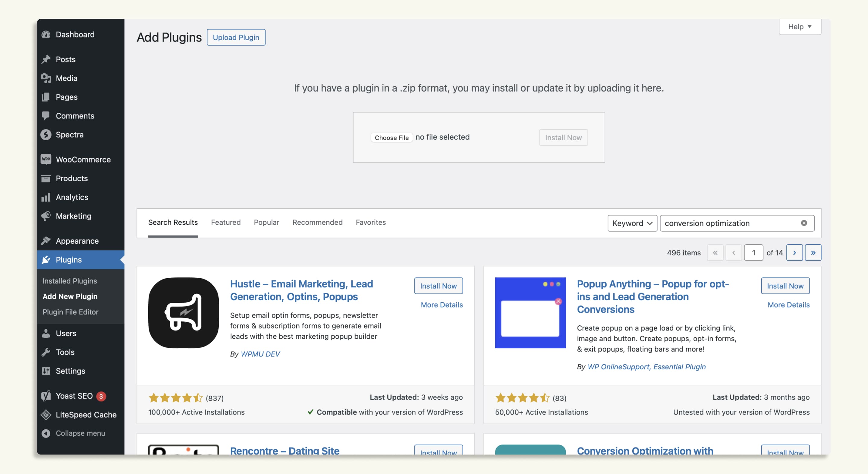
Task: Click the Upload Plugin button
Action: (x=236, y=37)
